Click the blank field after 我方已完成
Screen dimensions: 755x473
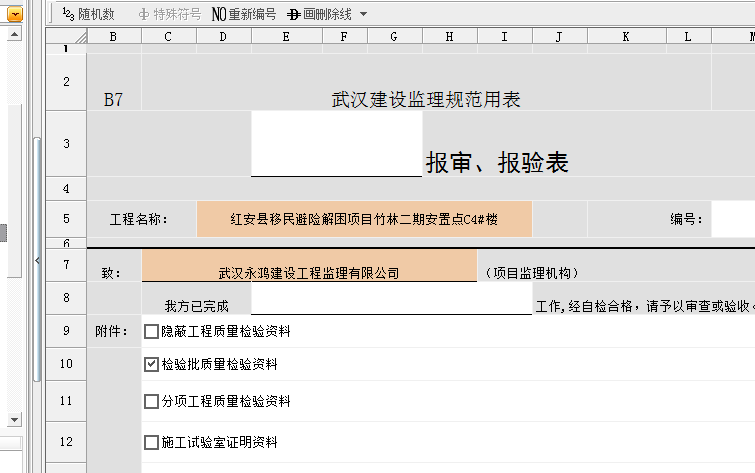click(391, 305)
